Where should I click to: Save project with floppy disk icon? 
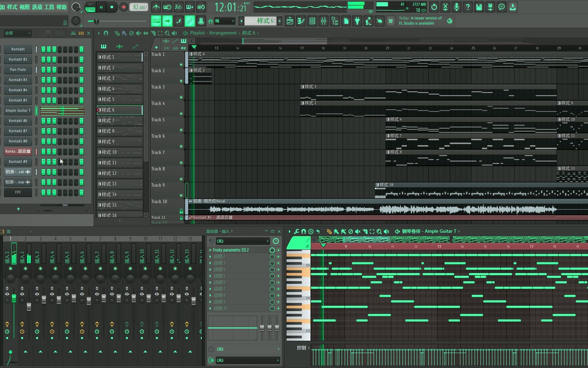tap(479, 7)
